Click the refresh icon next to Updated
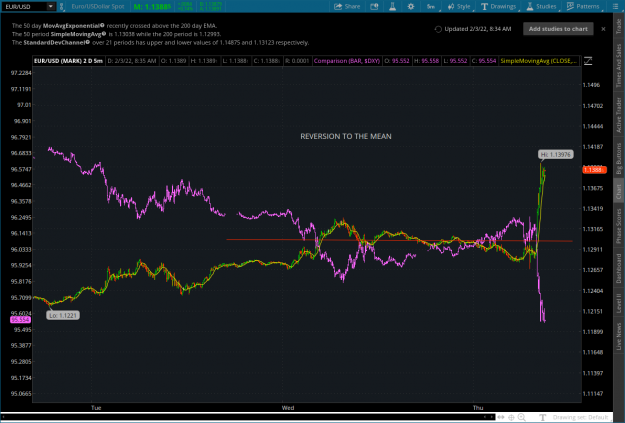625x423 pixels. click(438, 29)
